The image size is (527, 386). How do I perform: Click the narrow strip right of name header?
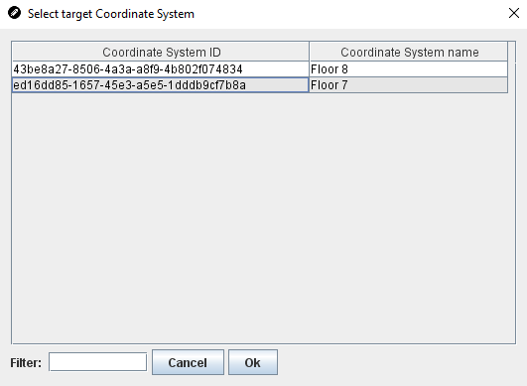coord(511,52)
